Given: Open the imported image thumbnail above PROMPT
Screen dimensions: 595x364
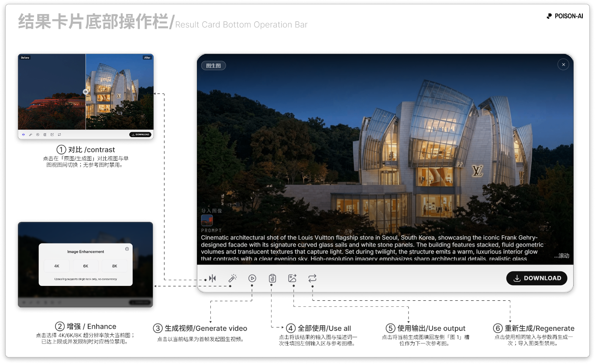Looking at the screenshot, I should point(207,220).
